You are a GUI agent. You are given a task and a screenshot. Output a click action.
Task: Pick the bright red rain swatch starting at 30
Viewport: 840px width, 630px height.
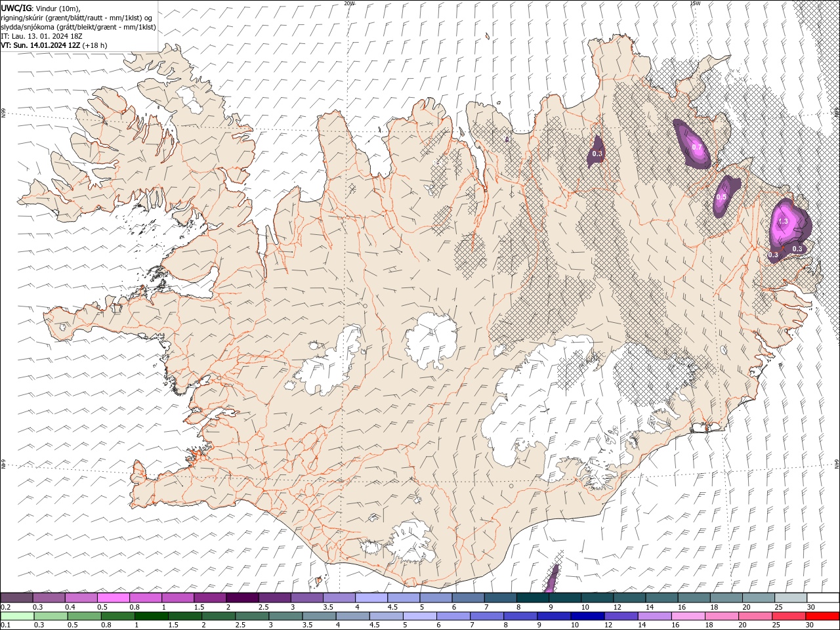tap(822, 616)
